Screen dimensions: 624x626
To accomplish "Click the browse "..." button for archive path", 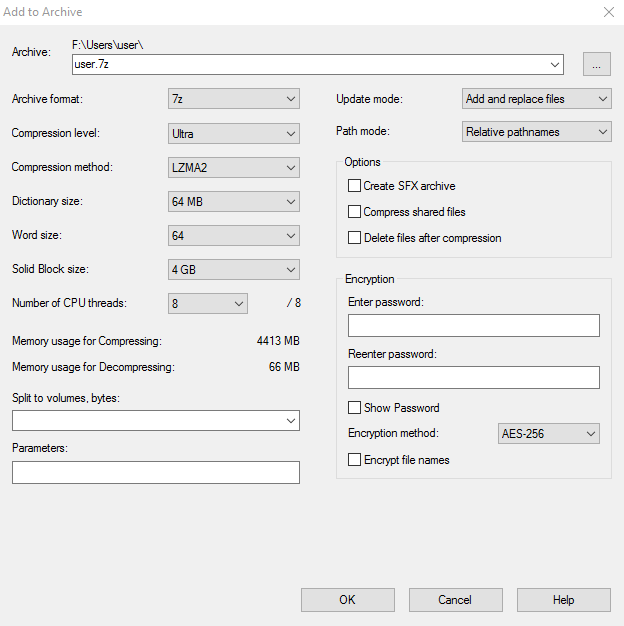I will pos(596,65).
